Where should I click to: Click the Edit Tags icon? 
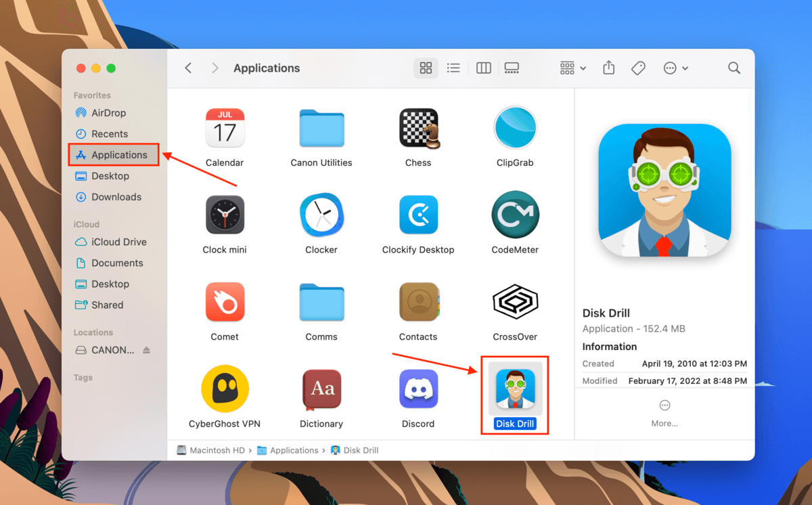[x=638, y=68]
